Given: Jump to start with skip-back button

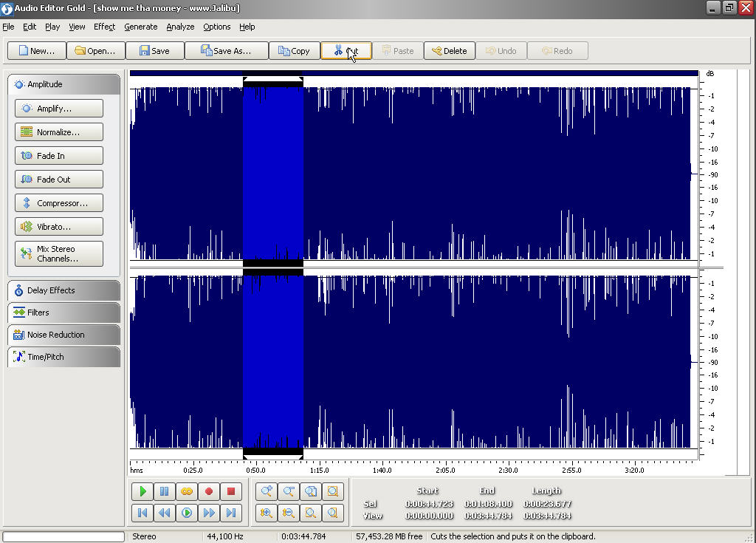Looking at the screenshot, I should click(142, 513).
